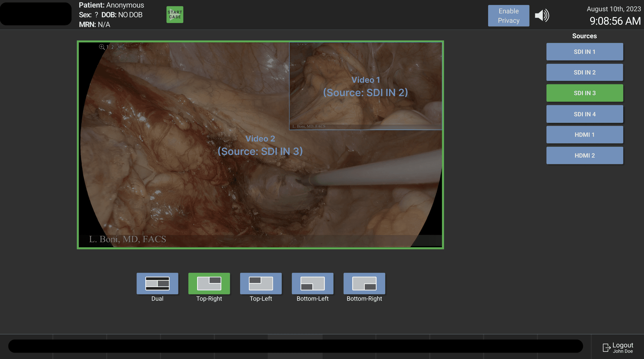Select source SDI IN 4
The width and height of the screenshot is (644, 359).
tap(585, 114)
